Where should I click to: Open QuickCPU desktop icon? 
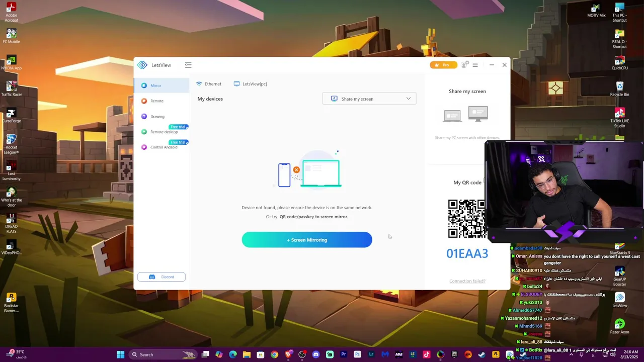(x=619, y=63)
